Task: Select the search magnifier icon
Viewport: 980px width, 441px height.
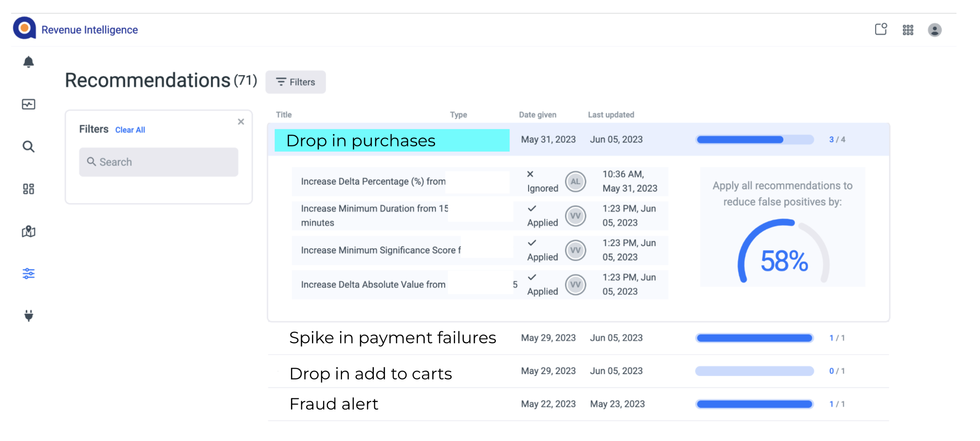Action: 29,146
